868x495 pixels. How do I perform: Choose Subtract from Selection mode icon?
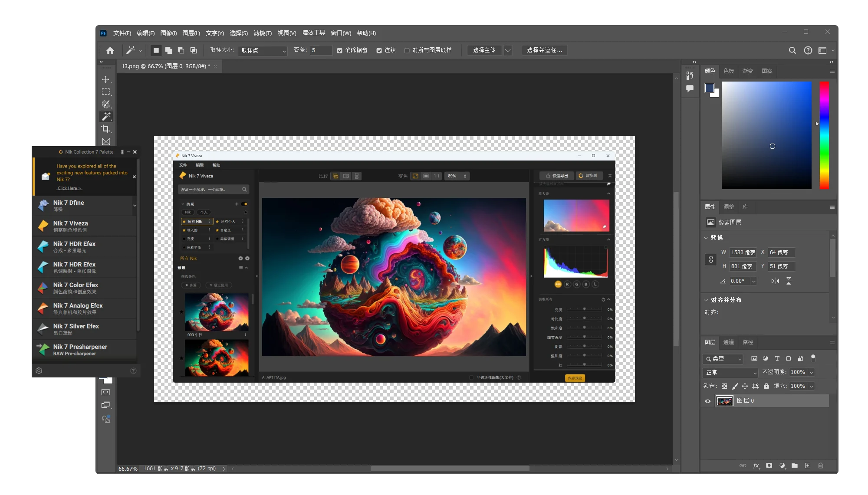181,50
